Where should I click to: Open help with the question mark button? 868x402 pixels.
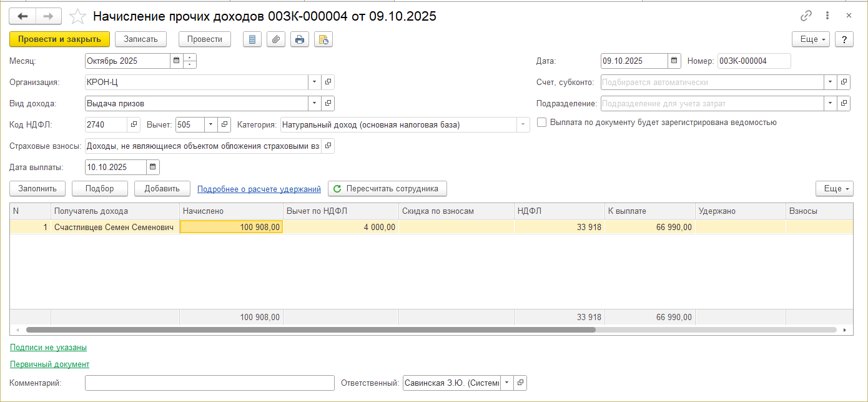point(844,39)
